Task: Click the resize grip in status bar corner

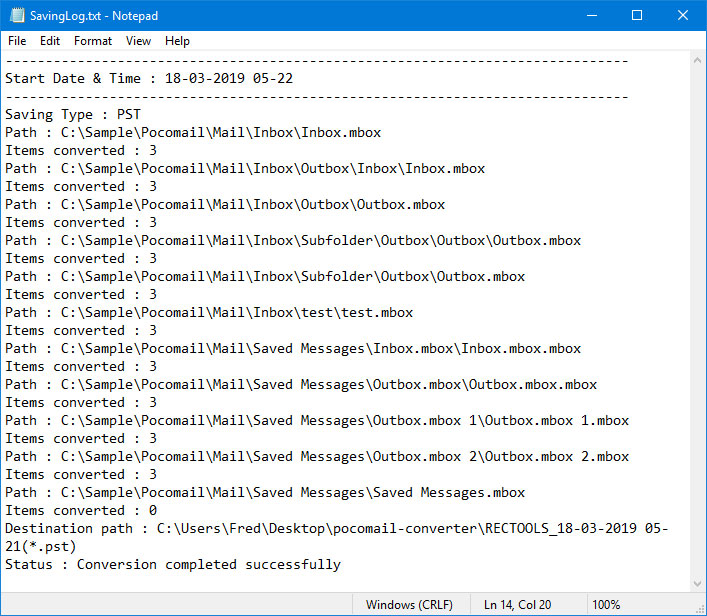Action: (x=700, y=609)
